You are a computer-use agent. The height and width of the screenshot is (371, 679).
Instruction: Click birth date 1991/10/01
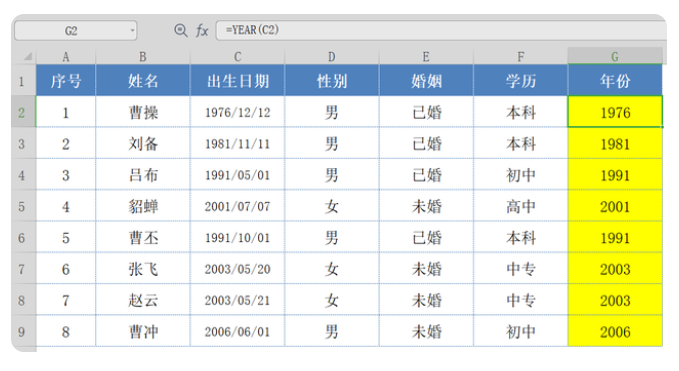[x=237, y=237]
